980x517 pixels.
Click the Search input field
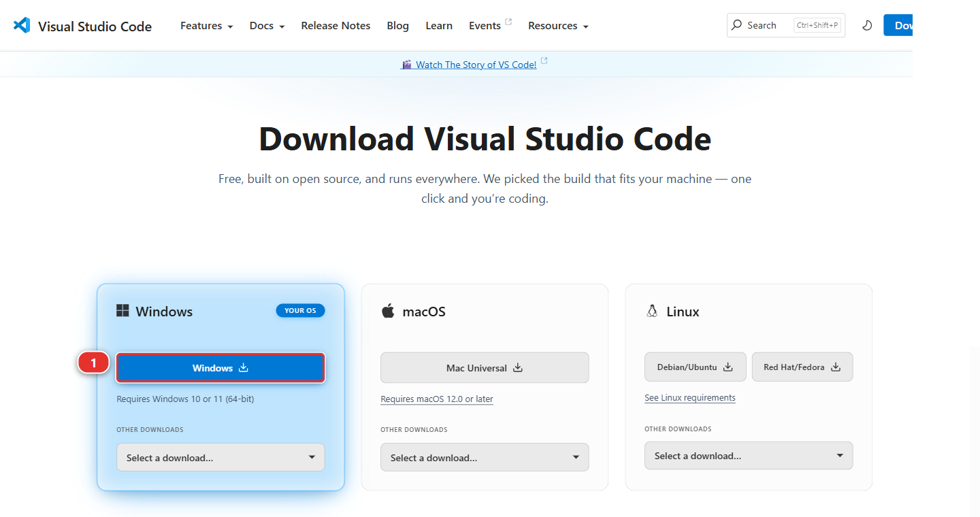point(786,25)
